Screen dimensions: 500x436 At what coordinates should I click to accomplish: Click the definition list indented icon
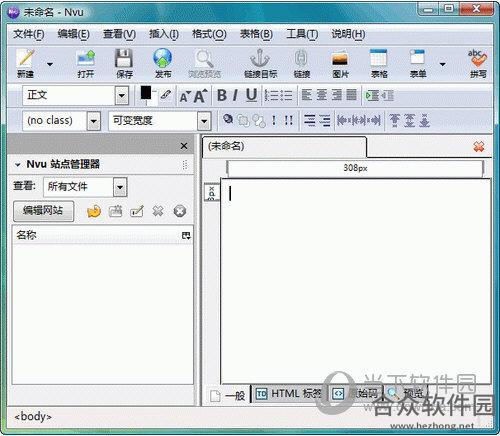coord(324,120)
